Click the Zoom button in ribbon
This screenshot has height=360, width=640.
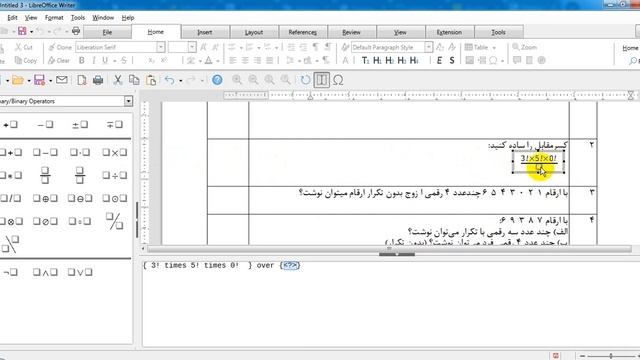point(524,47)
